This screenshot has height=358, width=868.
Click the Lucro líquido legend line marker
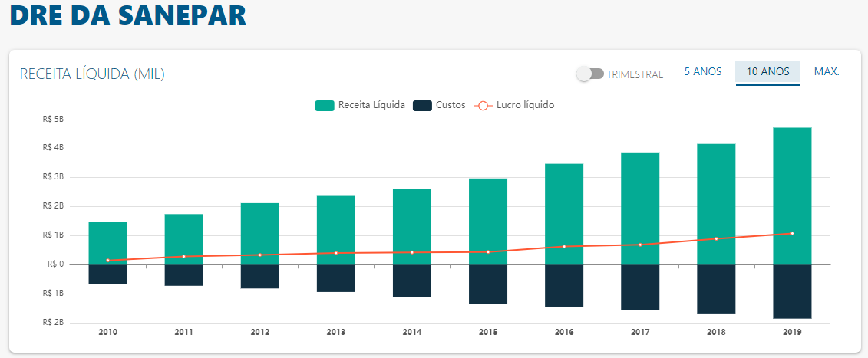(483, 105)
